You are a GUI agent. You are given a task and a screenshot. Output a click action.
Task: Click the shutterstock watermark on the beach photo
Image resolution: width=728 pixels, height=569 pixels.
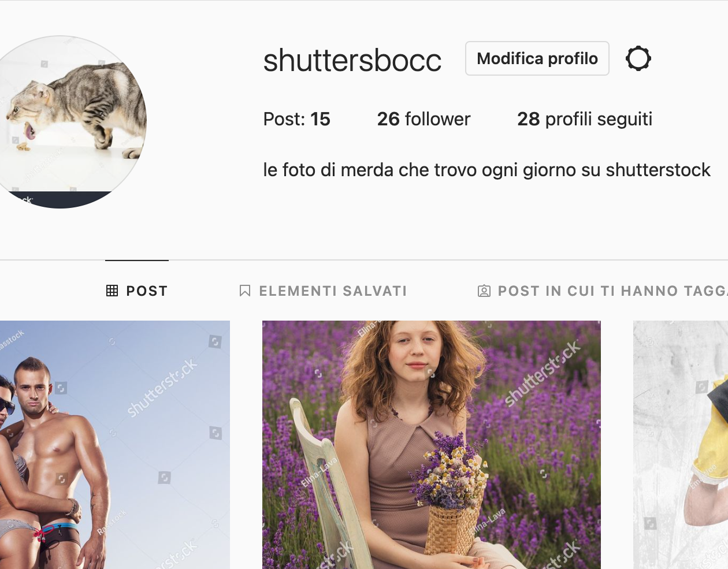[162, 387]
